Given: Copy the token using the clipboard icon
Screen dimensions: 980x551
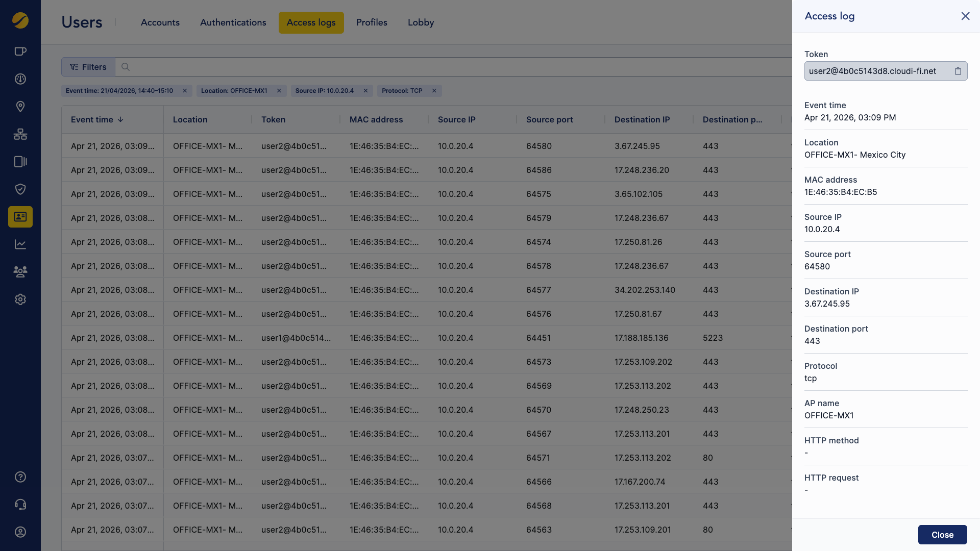Looking at the screenshot, I should click(x=958, y=71).
